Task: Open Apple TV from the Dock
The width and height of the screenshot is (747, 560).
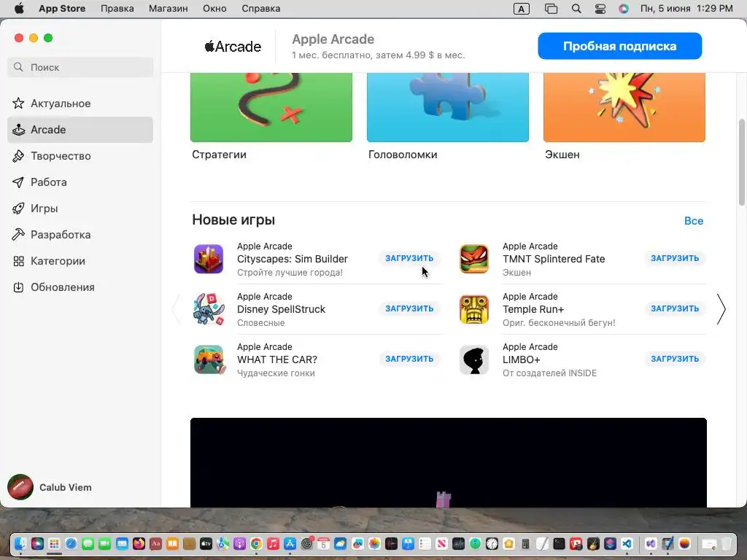Action: 206,543
